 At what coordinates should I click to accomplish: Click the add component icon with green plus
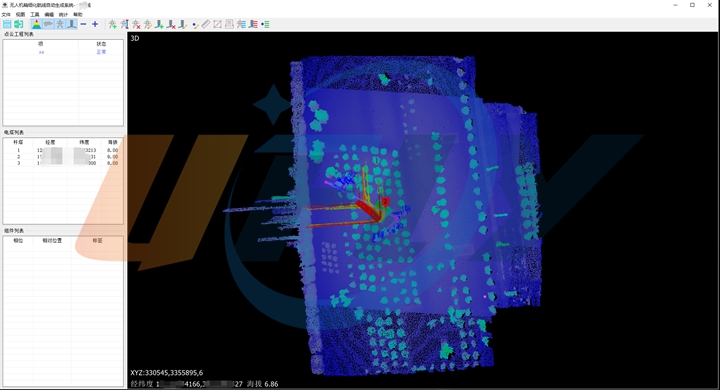[159, 24]
